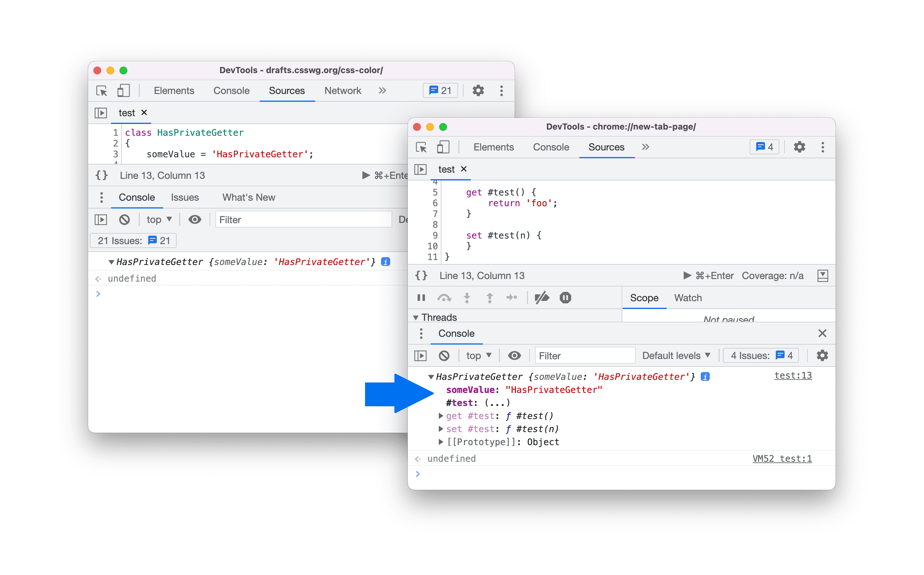The height and width of the screenshot is (575, 924).
Task: Open the Default levels dropdown in console
Action: (679, 356)
